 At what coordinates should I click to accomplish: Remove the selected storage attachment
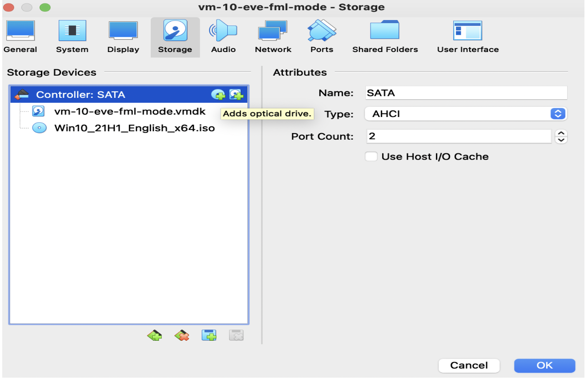click(237, 335)
